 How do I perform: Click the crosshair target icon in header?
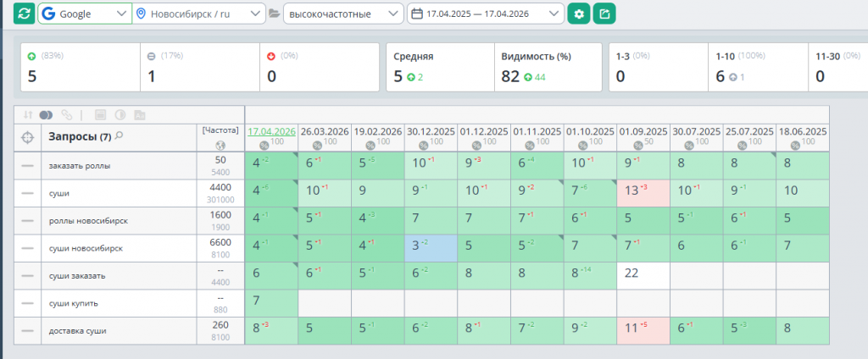(27, 137)
